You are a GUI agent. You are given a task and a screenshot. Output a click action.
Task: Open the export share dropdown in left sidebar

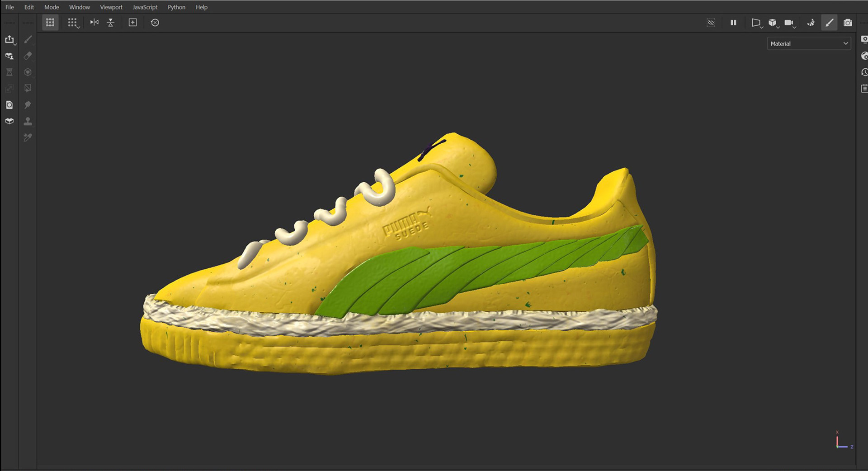pos(10,40)
